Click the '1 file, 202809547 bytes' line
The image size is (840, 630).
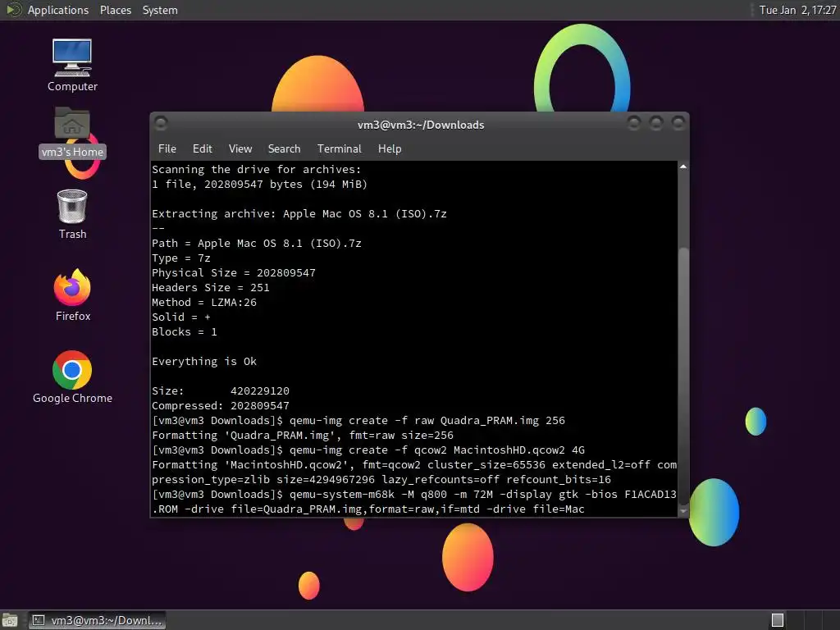tap(259, 185)
